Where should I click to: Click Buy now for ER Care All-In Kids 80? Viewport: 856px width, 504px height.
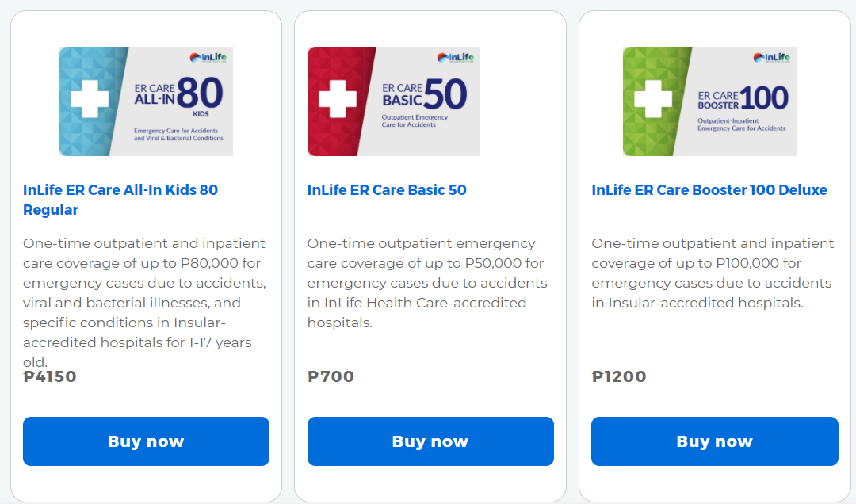tap(146, 441)
